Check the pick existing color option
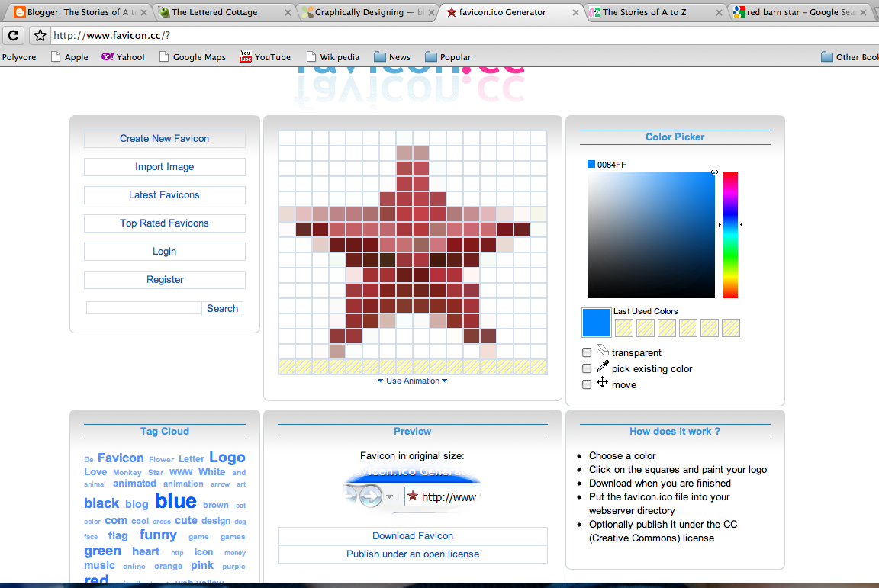The image size is (879, 588). click(586, 368)
